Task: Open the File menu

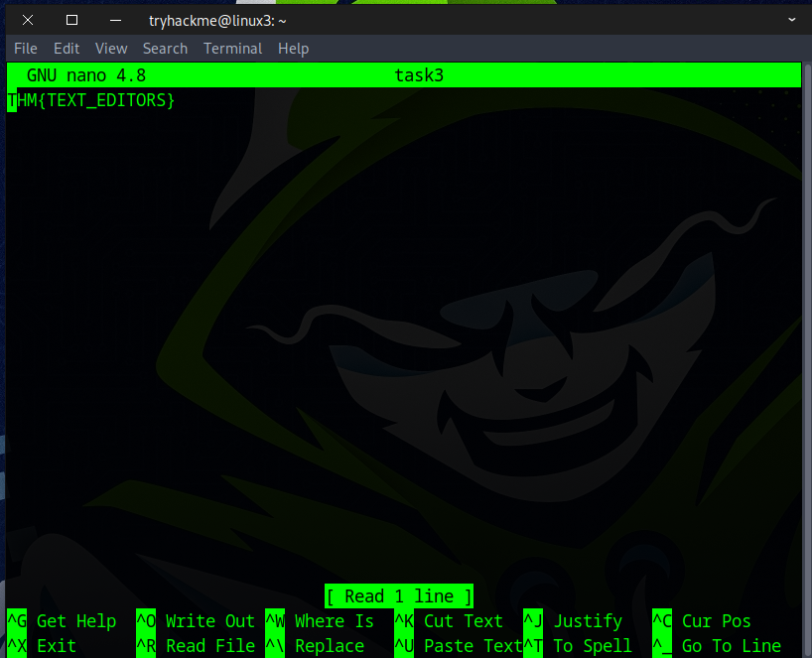Action: (x=26, y=49)
